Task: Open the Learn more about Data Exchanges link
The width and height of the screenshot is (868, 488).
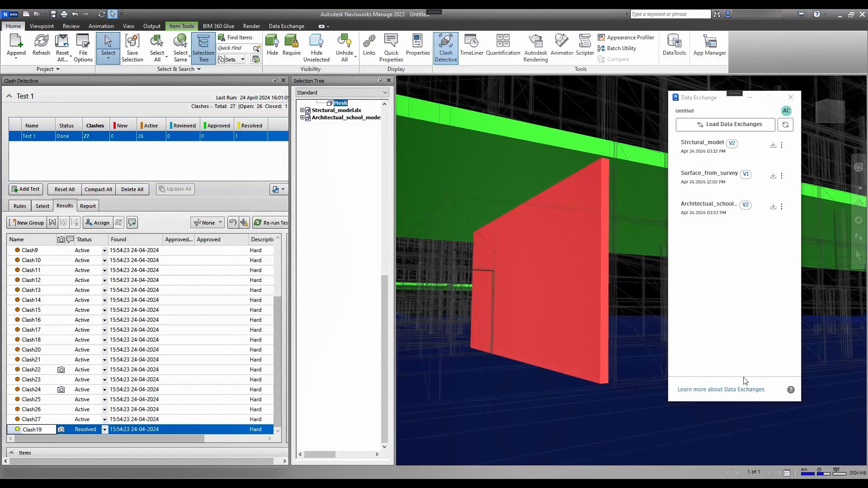Action: pyautogui.click(x=721, y=389)
